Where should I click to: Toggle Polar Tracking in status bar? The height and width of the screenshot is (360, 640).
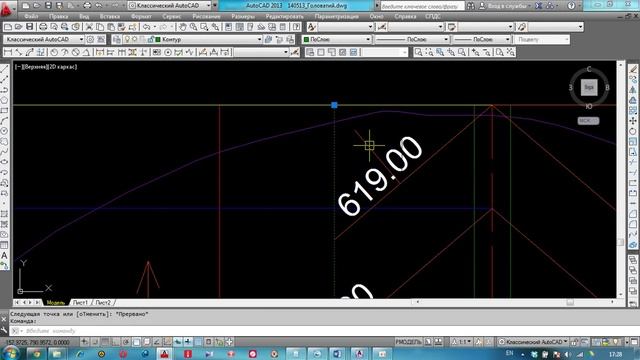point(126,342)
